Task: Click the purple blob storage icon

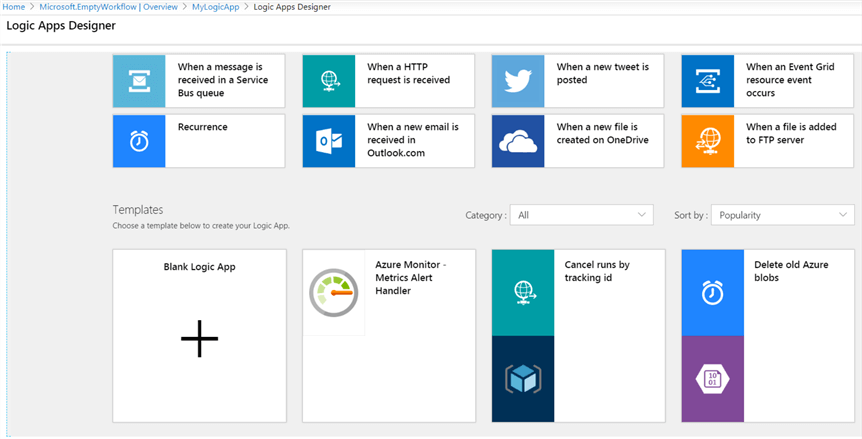Action: tap(713, 379)
